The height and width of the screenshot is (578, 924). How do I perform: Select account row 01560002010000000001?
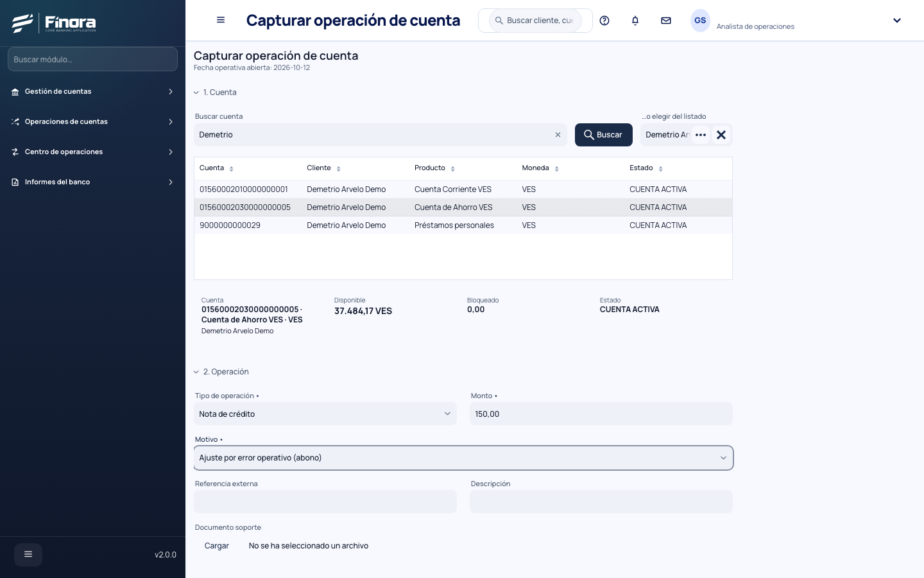(x=463, y=189)
